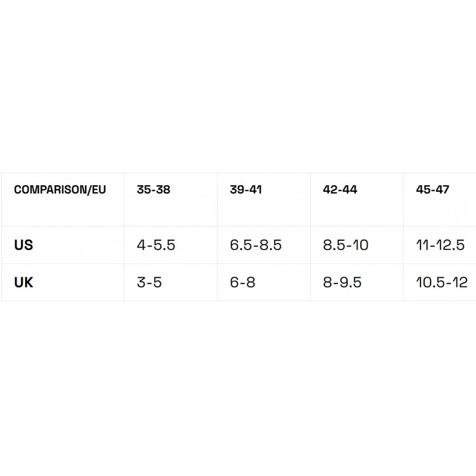Image resolution: width=476 pixels, height=476 pixels.
Task: Select the UK 6-8 size cell
Action: click(x=242, y=282)
